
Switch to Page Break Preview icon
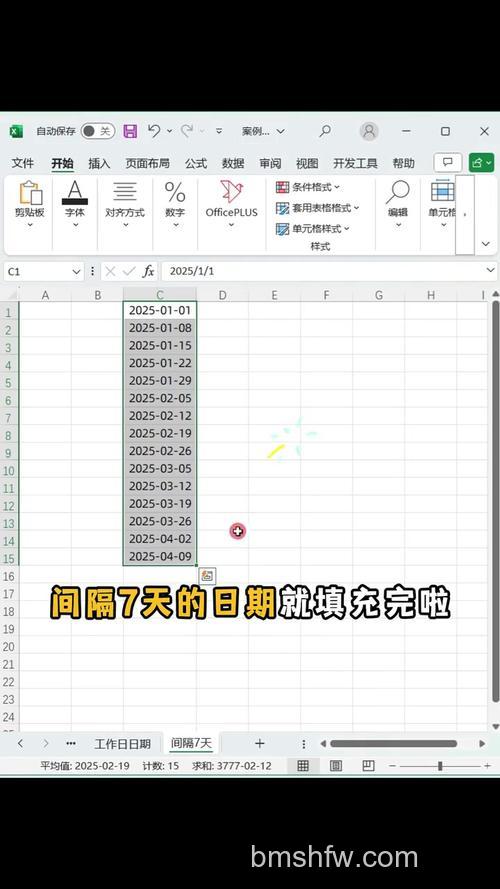point(368,766)
